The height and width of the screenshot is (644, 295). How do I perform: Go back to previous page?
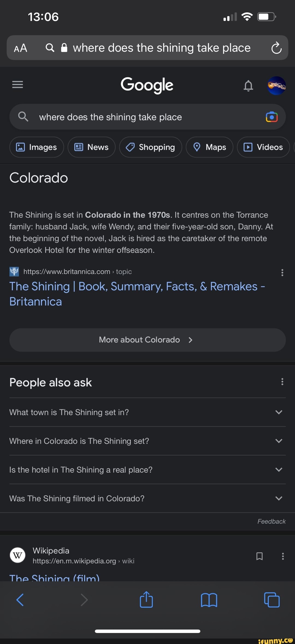click(x=20, y=600)
